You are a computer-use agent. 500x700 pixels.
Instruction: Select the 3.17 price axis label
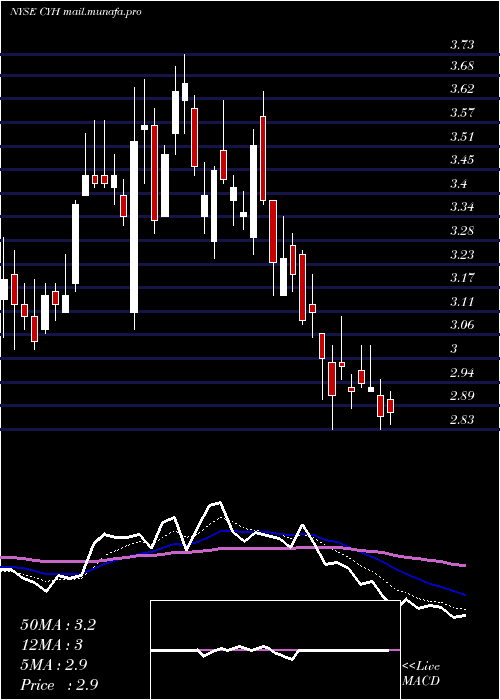coord(462,278)
